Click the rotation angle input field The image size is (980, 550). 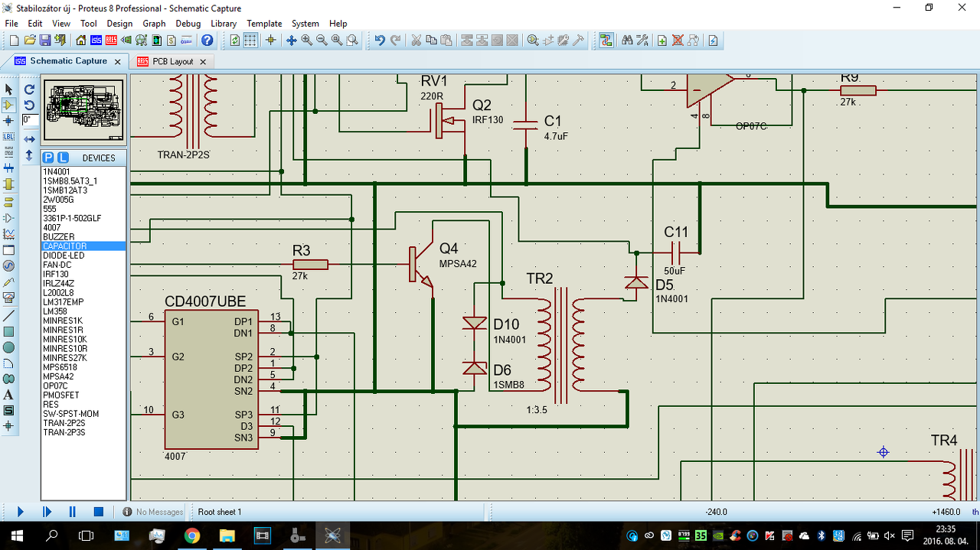tap(30, 120)
